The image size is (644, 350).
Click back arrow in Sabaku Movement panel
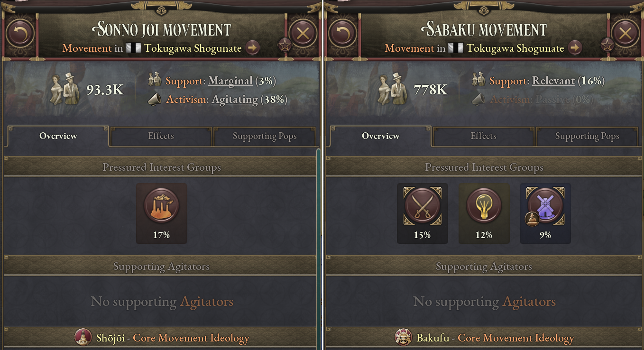(x=342, y=33)
